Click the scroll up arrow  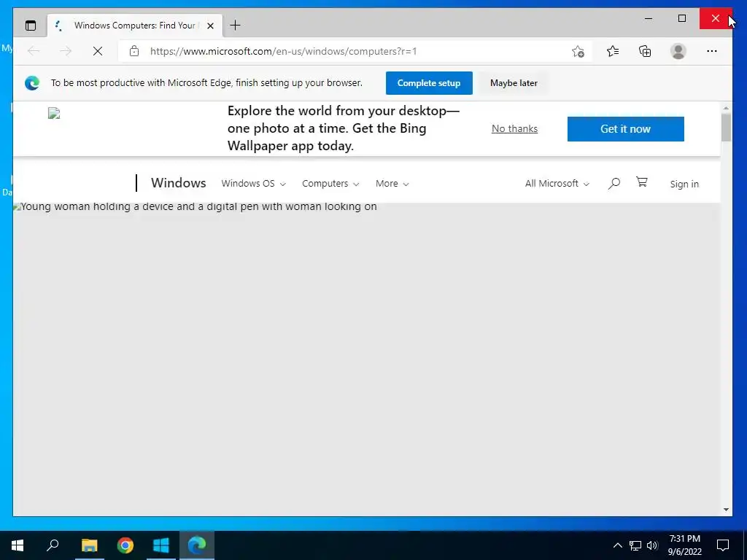(x=726, y=108)
